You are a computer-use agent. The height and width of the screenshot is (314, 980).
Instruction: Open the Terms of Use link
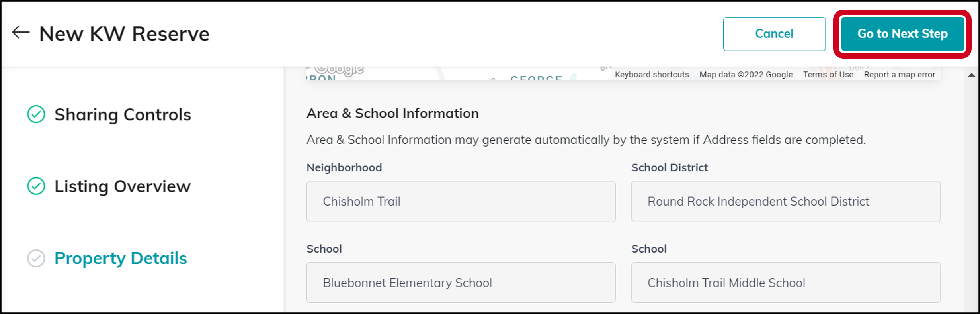coord(828,75)
